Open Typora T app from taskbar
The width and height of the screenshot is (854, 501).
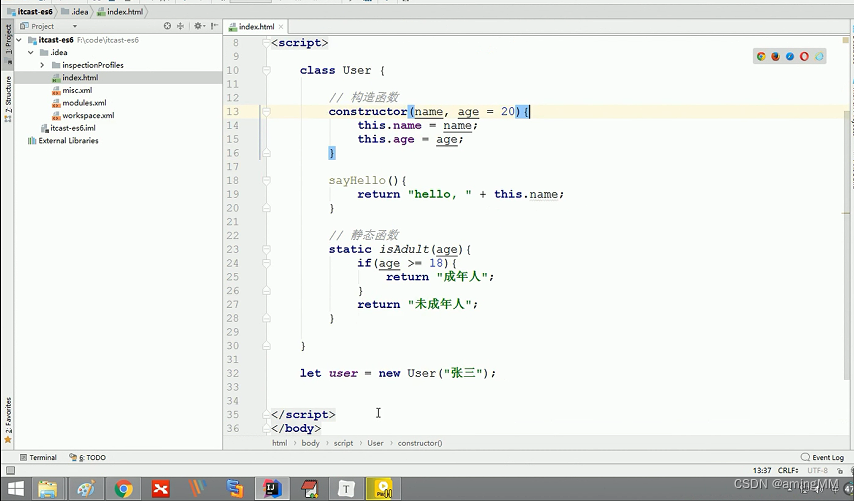346,489
